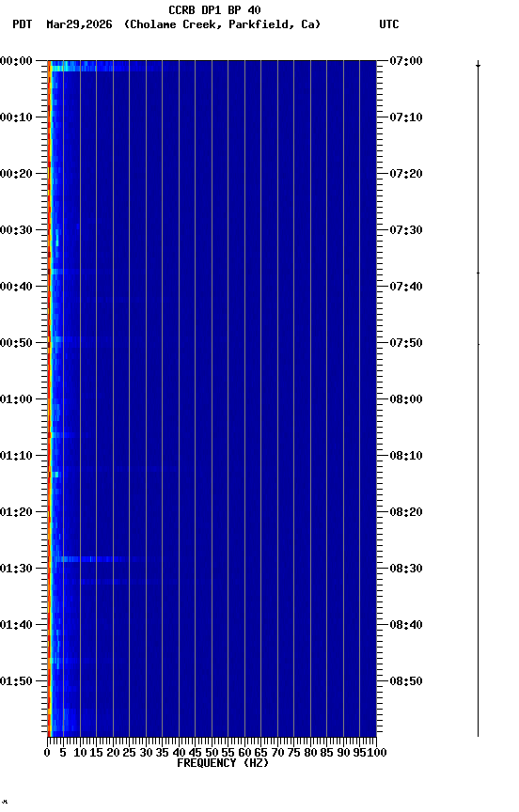Click the 'PDT' timezone label
519x812 pixels.
22,24
